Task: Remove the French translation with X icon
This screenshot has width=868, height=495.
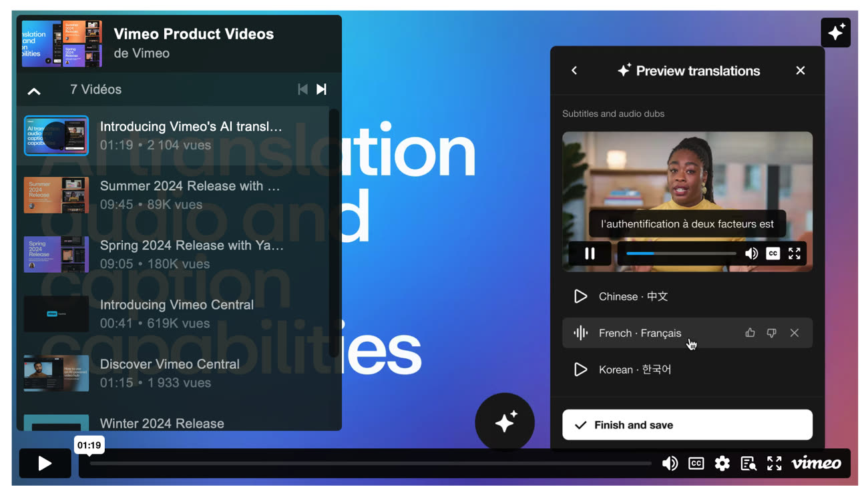Action: tap(794, 333)
